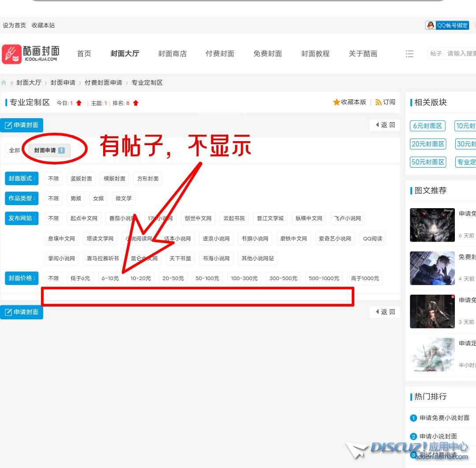Open the list menu icon beside search
This screenshot has width=476, height=468.
pyautogui.click(x=409, y=54)
